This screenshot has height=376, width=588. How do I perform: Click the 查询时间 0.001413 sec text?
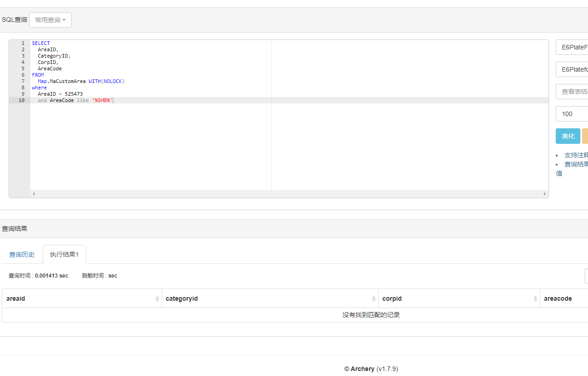(x=39, y=276)
